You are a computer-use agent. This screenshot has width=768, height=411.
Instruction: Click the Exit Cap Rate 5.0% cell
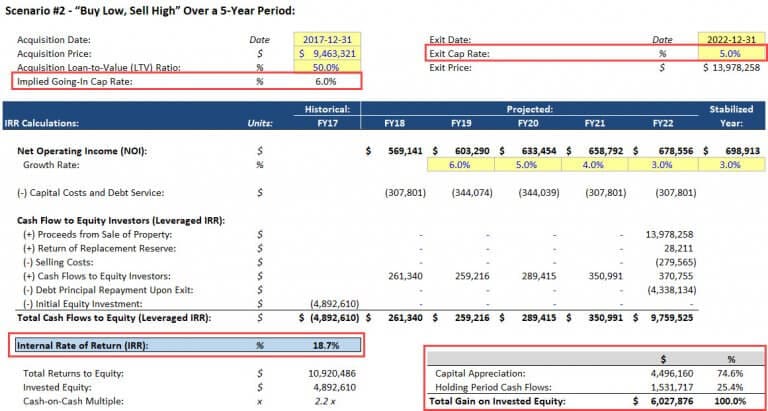click(730, 53)
